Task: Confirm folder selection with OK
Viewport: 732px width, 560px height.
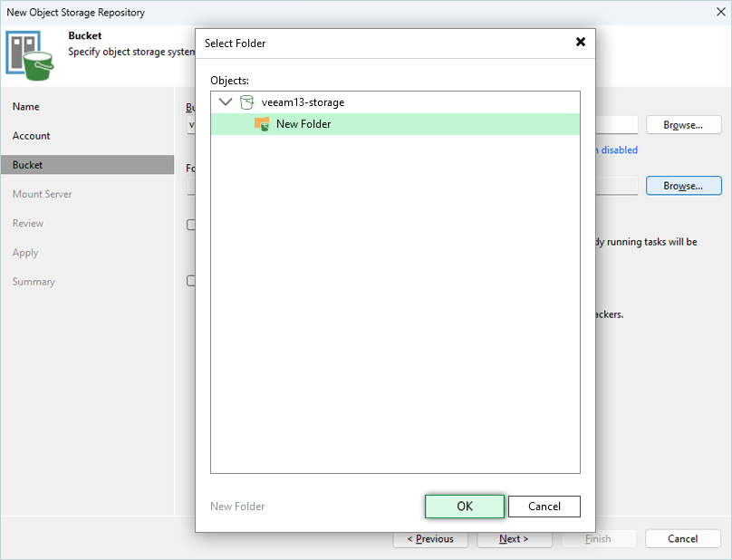Action: point(464,507)
